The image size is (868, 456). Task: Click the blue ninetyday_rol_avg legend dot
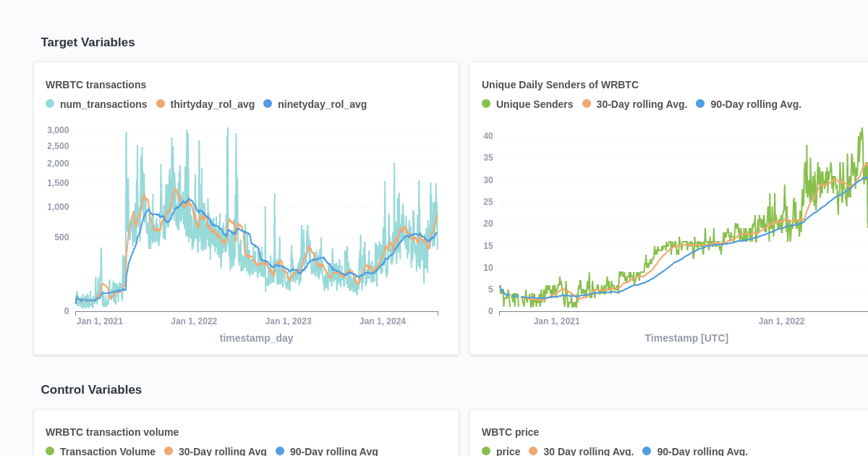268,104
